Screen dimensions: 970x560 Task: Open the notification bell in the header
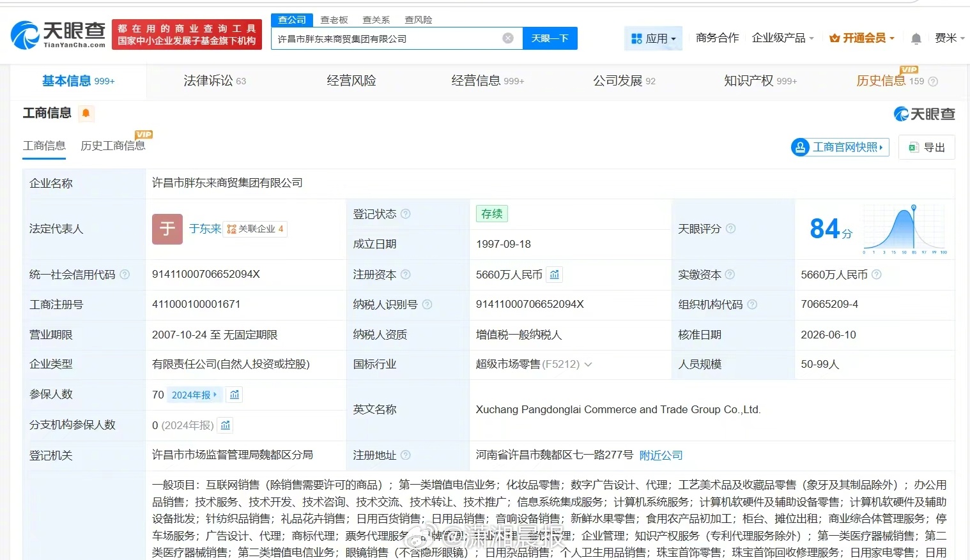click(x=916, y=39)
